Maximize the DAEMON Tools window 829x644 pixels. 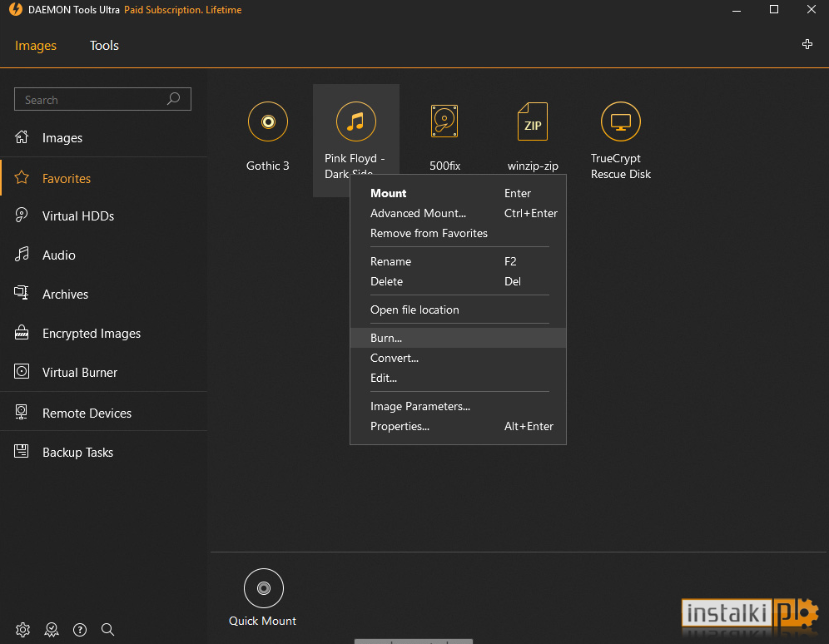point(773,9)
